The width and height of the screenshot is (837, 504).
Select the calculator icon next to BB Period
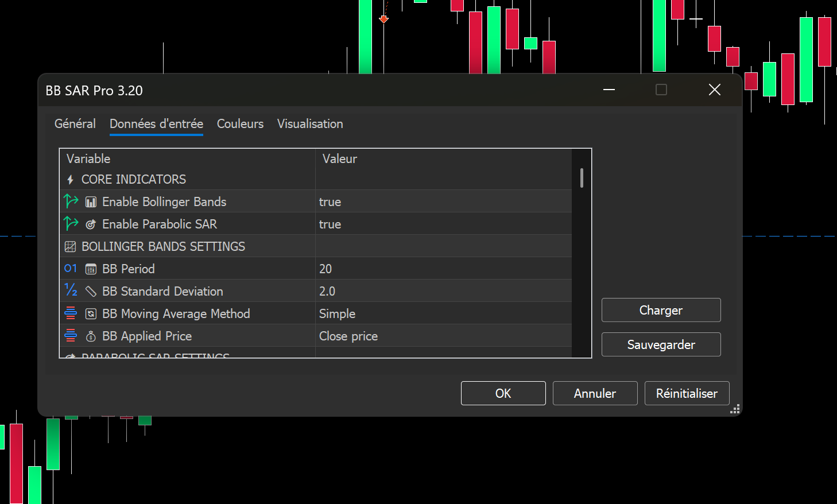(x=91, y=268)
